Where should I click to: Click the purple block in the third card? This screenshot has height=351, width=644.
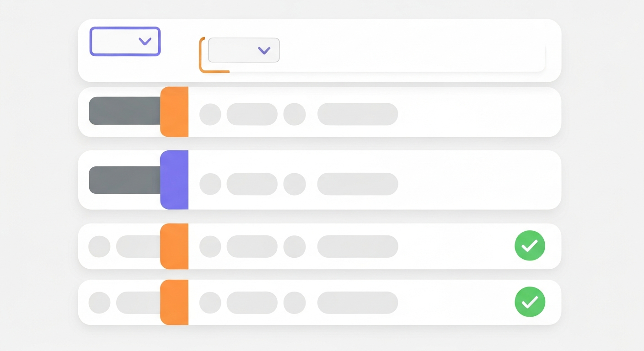(174, 180)
